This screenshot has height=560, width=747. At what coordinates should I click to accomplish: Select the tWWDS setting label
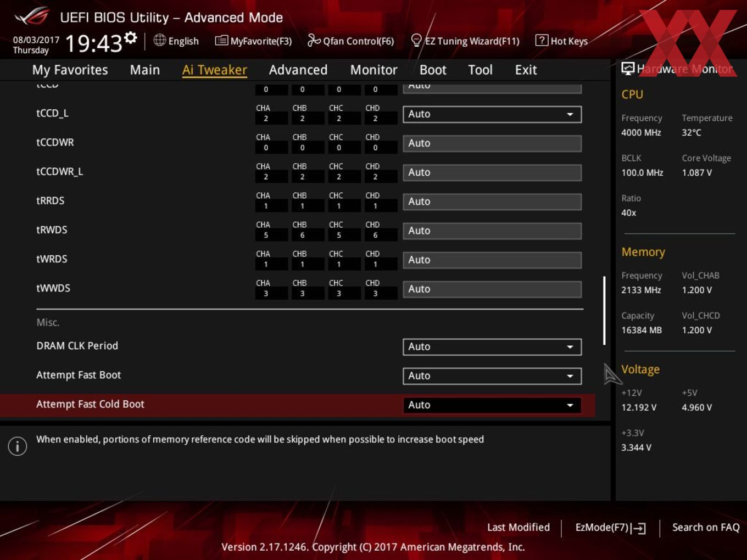point(53,288)
